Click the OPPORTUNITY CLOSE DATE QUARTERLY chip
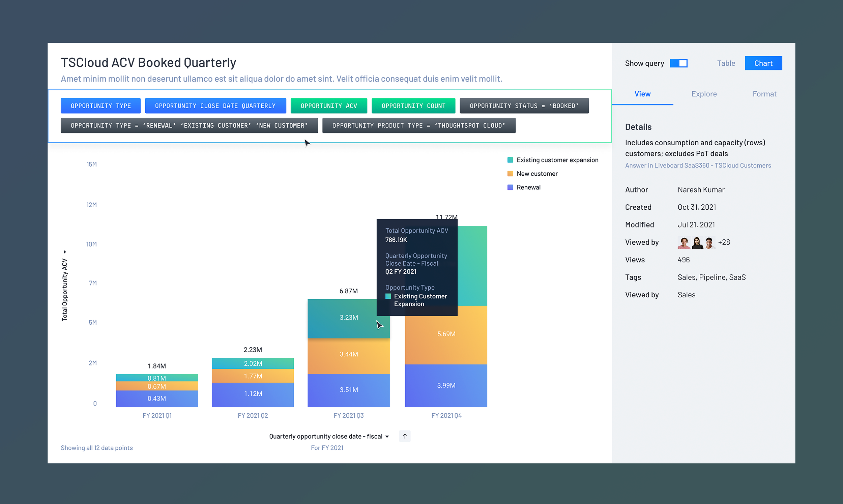 (x=215, y=106)
